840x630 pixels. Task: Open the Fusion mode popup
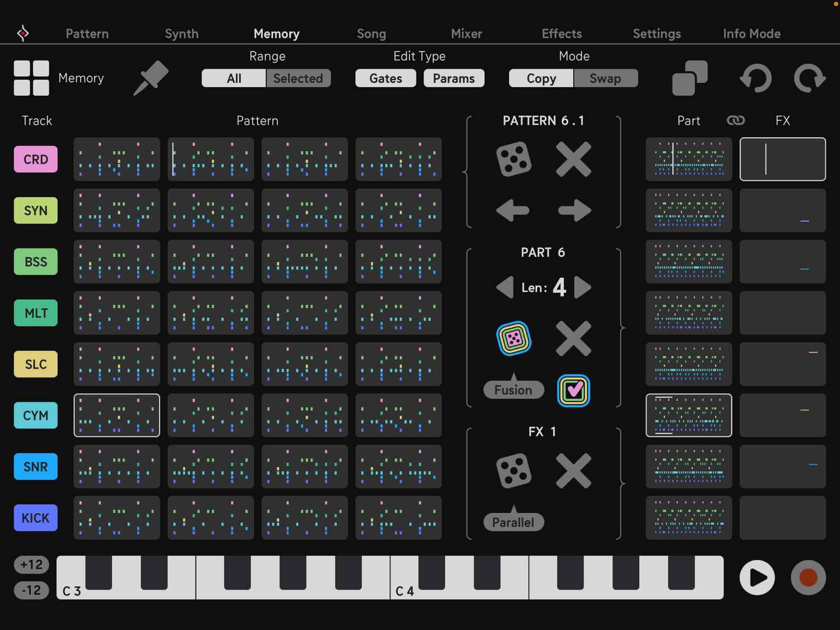(x=514, y=390)
